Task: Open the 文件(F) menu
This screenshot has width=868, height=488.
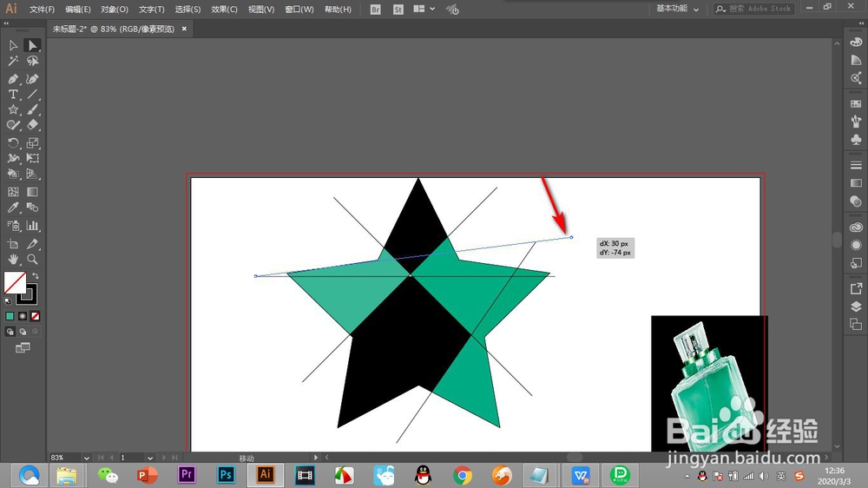Action: tap(42, 10)
